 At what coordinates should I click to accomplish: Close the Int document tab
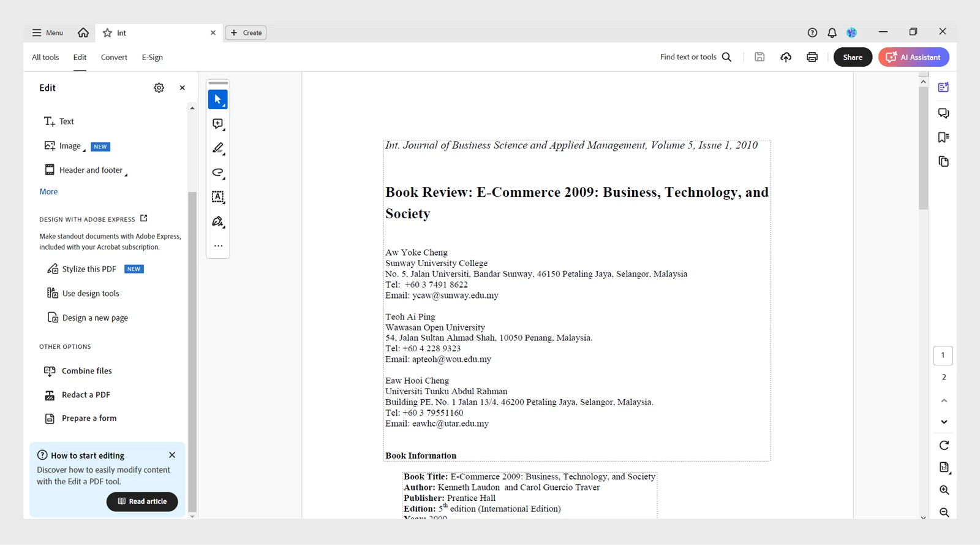(x=213, y=33)
